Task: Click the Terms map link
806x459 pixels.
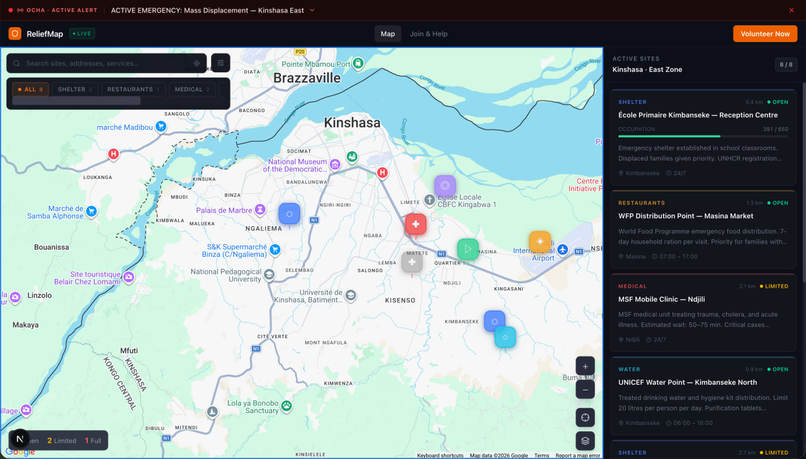Action: click(541, 455)
